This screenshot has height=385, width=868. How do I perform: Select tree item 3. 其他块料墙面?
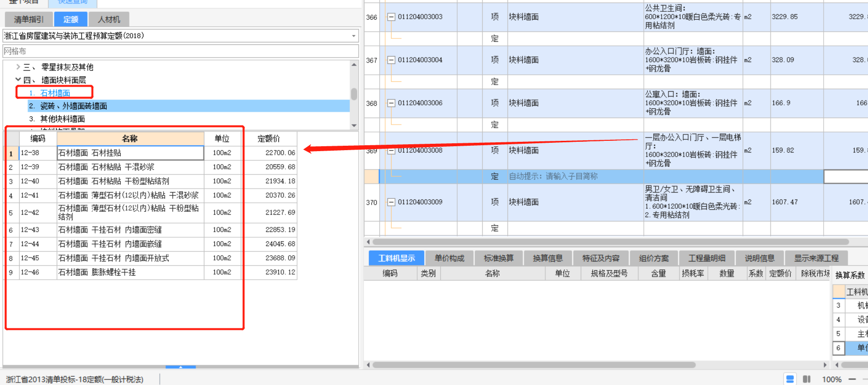tap(57, 119)
